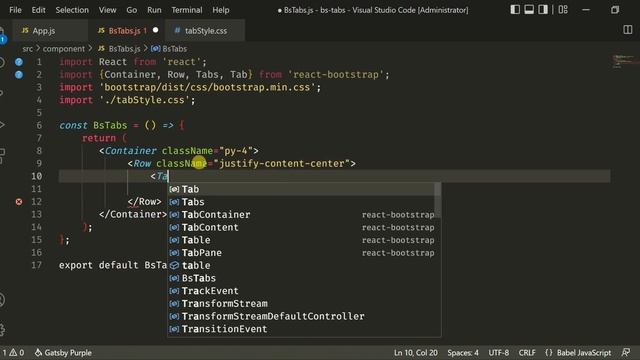
Task: Open the Go menu
Action: (131, 10)
